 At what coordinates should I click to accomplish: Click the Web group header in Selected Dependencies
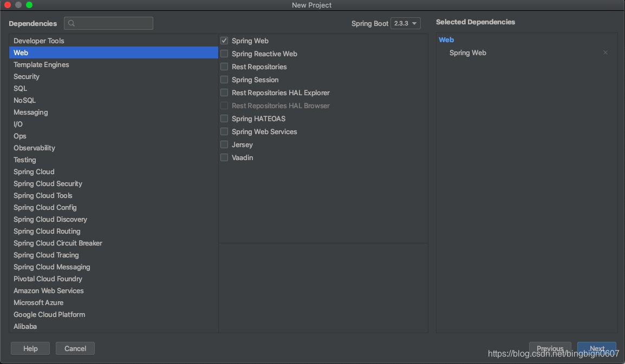click(x=446, y=40)
